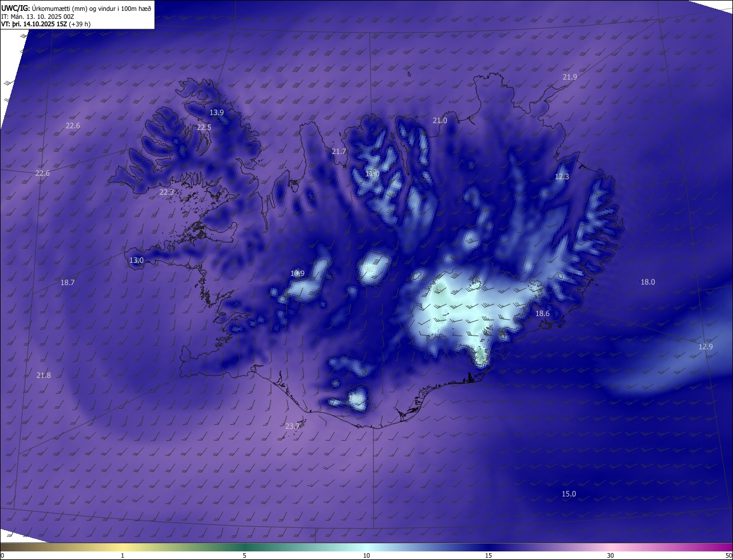
Task: Click the value 21.9 on the map
Action: point(570,77)
